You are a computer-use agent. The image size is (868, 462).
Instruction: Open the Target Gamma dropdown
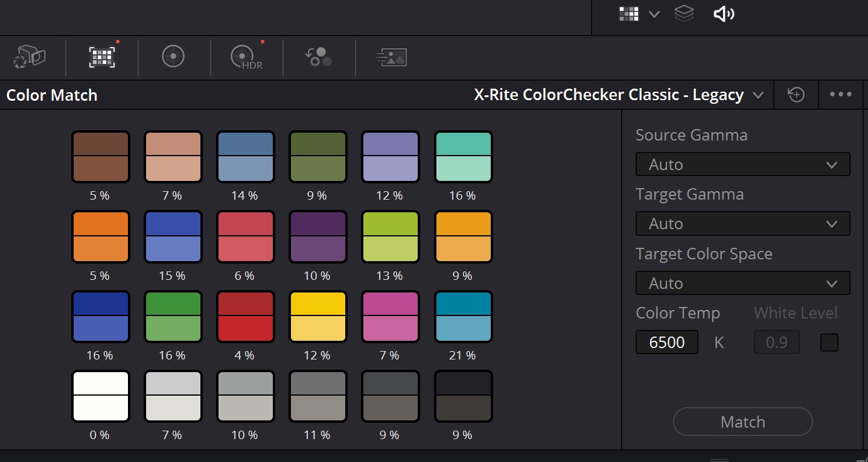click(x=742, y=224)
